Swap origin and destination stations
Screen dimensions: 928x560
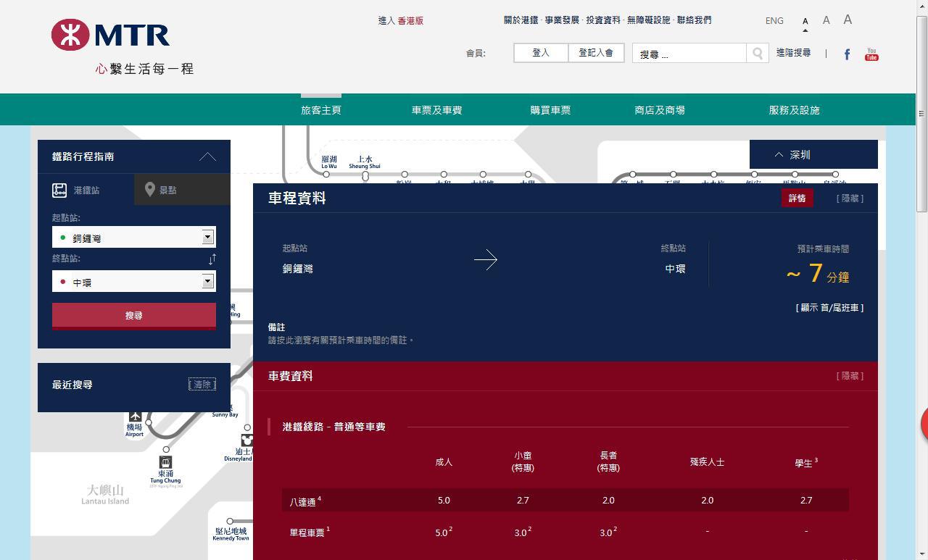pos(212,259)
